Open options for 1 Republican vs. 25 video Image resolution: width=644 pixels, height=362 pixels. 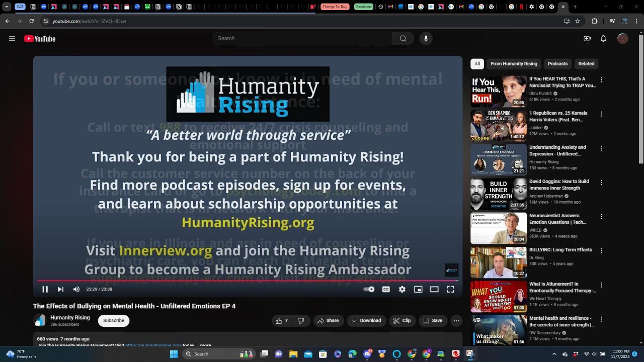tap(601, 114)
